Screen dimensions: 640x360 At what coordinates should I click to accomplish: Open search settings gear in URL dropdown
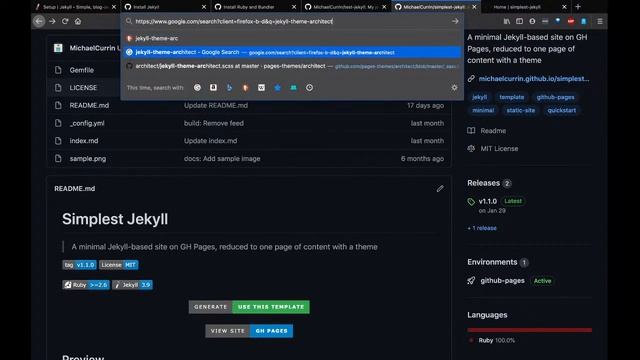pyautogui.click(x=454, y=87)
